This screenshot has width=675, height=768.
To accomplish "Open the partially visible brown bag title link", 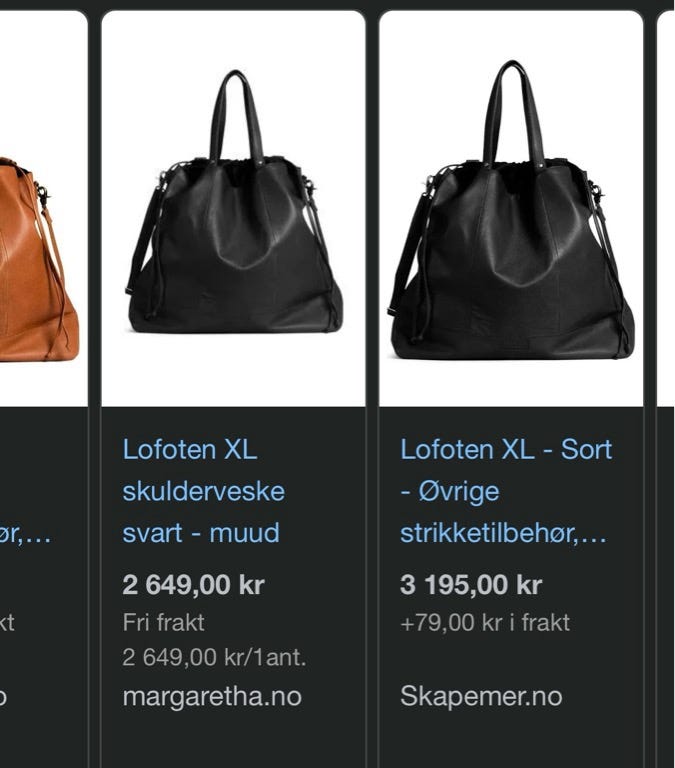I will tap(25, 533).
